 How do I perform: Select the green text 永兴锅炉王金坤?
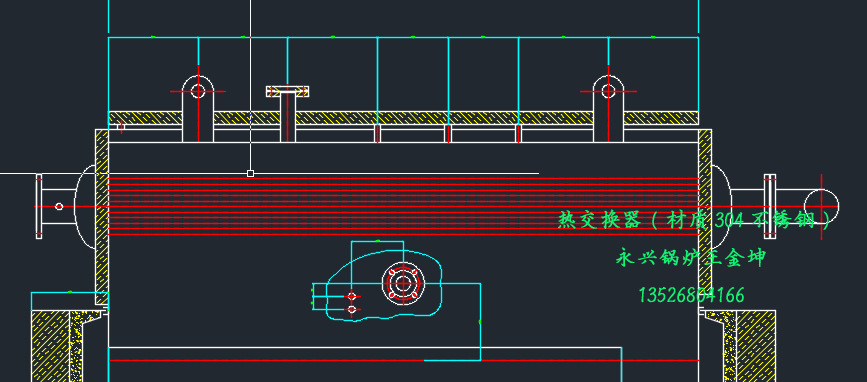(x=691, y=258)
